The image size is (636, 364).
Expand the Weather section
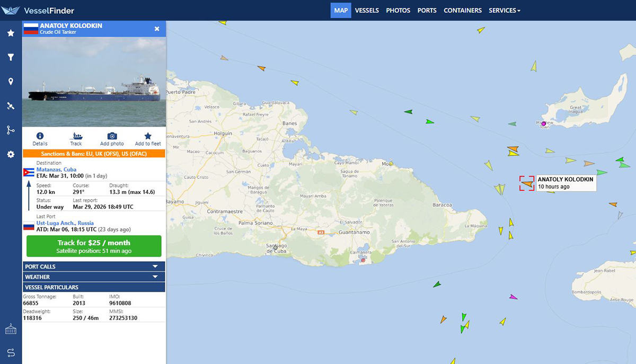point(94,277)
